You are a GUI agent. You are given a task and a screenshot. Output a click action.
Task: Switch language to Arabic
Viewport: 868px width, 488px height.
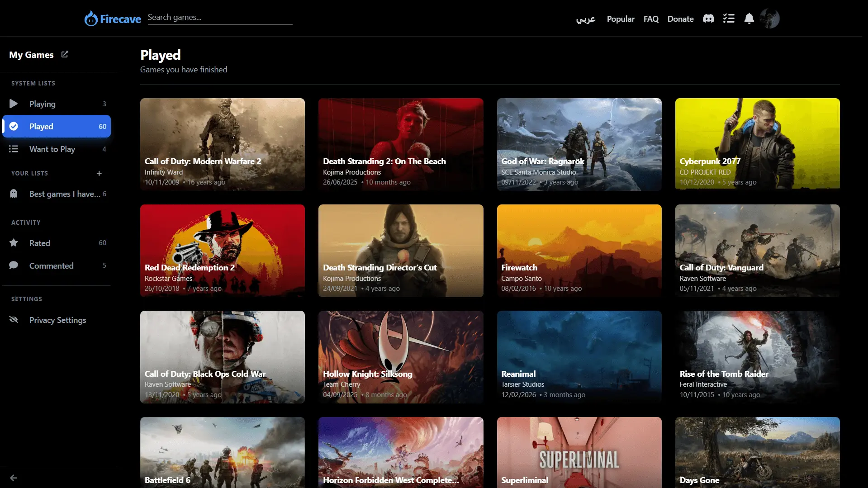(586, 19)
